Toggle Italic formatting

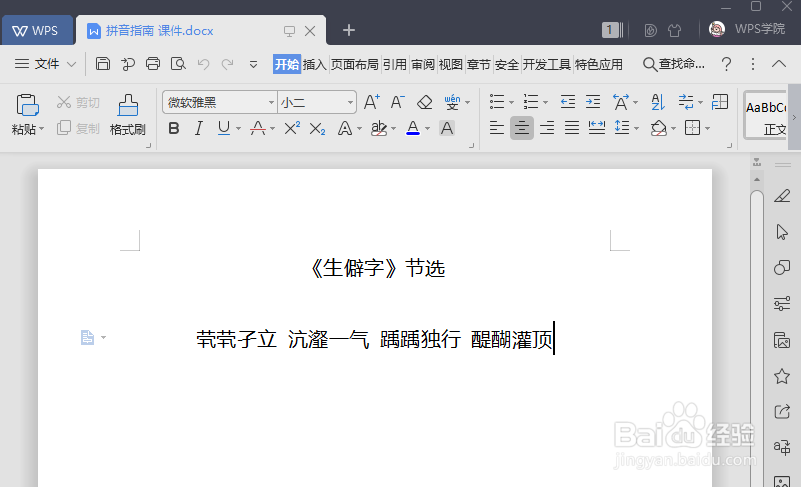click(x=199, y=128)
